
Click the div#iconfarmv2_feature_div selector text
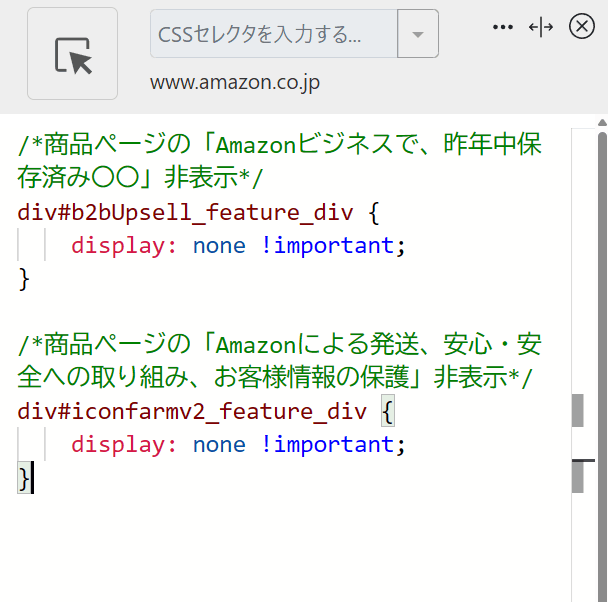192,411
